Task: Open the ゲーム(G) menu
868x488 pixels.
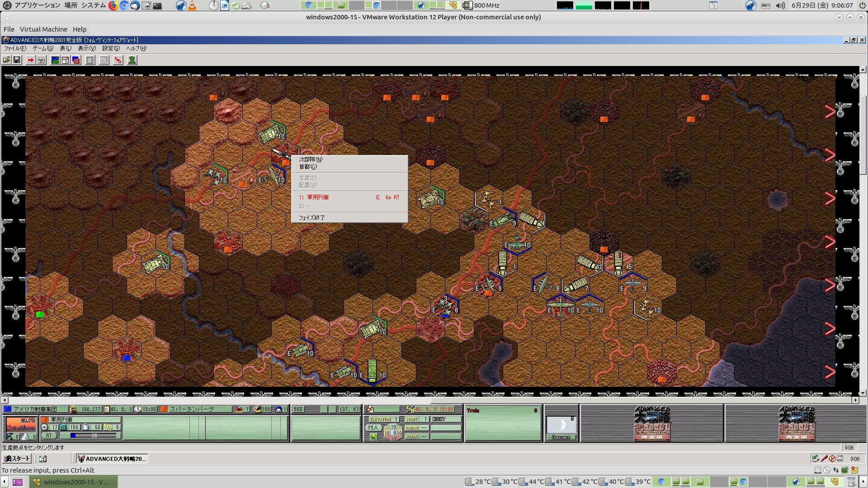Action: click(42, 48)
